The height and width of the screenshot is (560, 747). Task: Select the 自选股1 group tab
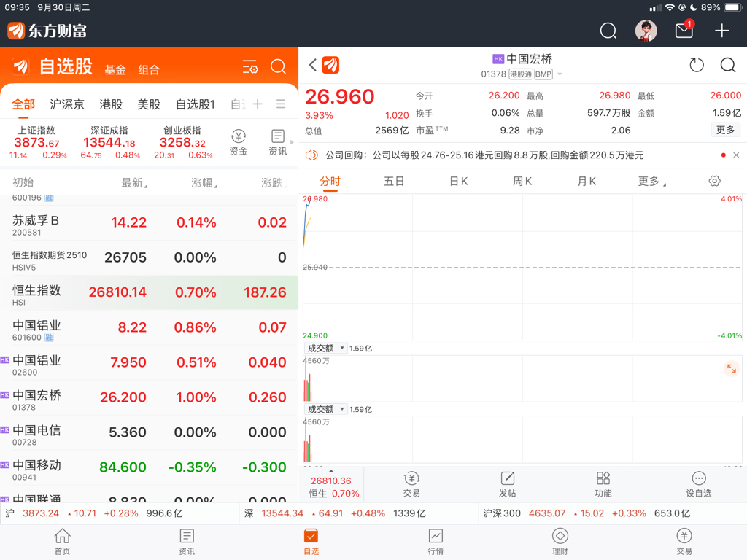(x=196, y=104)
